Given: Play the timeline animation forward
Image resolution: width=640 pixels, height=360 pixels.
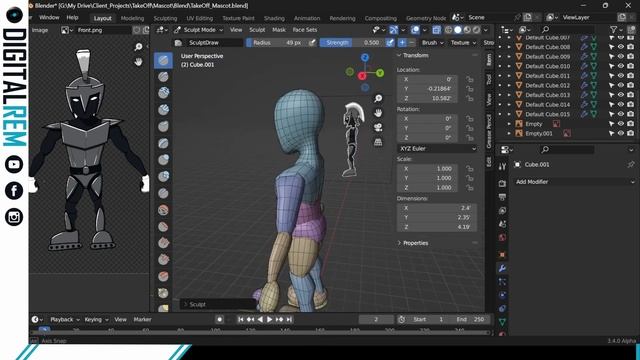Looking at the screenshot, I should (x=270, y=320).
